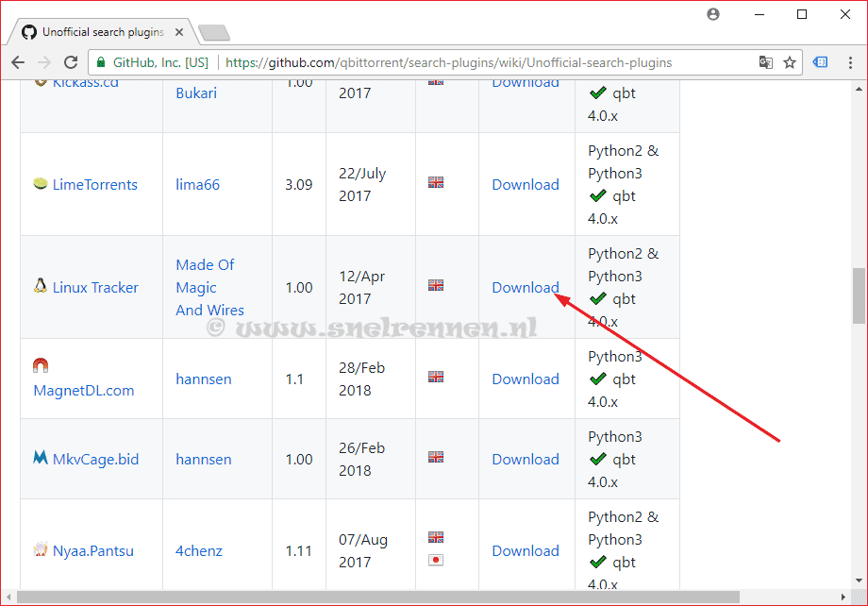Click the Japan flag in Nyaa.Pantsu row
The width and height of the screenshot is (868, 606).
[x=436, y=560]
